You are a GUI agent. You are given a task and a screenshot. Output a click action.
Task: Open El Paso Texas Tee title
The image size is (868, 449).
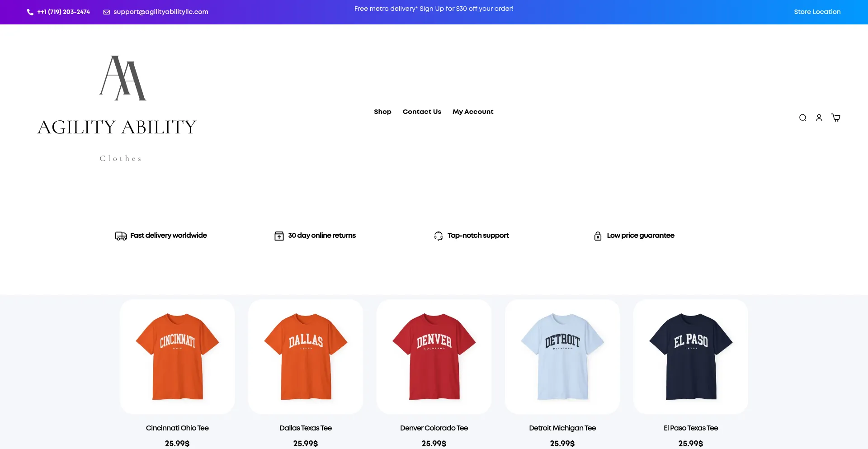point(691,428)
